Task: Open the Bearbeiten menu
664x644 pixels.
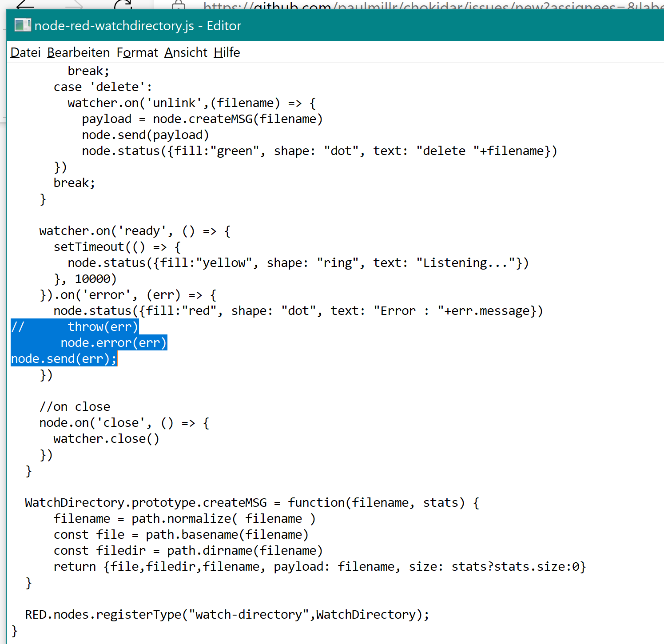Action: click(78, 52)
